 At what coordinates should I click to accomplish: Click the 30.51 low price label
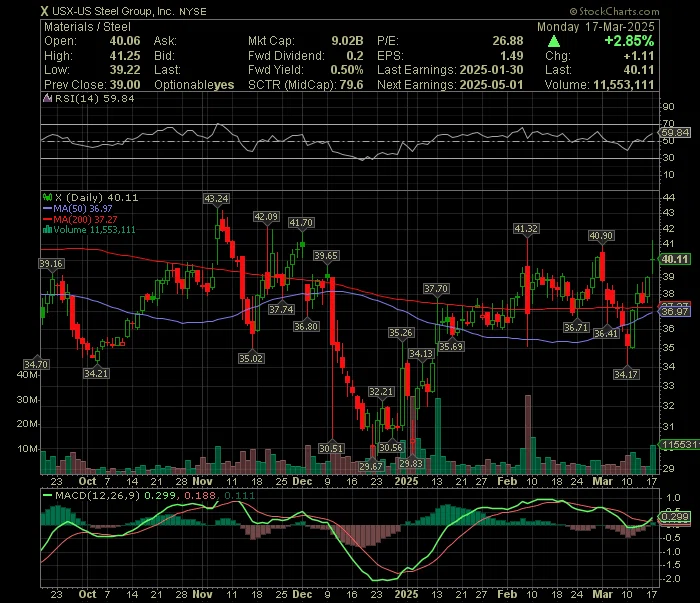[331, 448]
